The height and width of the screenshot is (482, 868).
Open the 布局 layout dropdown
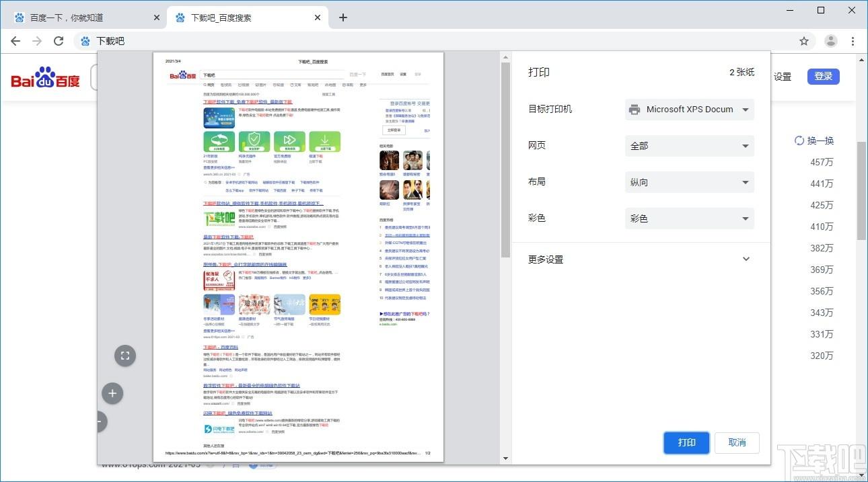(690, 182)
